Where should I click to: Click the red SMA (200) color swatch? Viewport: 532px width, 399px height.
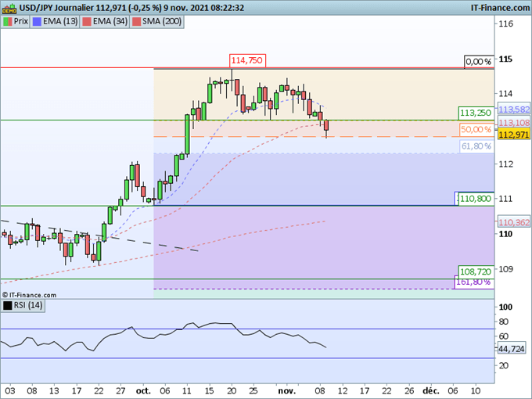(136, 21)
